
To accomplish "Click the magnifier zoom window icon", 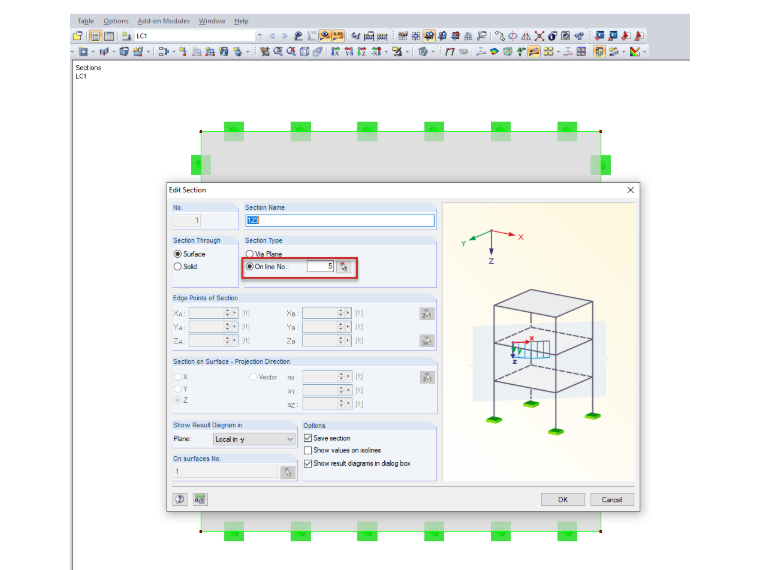I will 278,51.
